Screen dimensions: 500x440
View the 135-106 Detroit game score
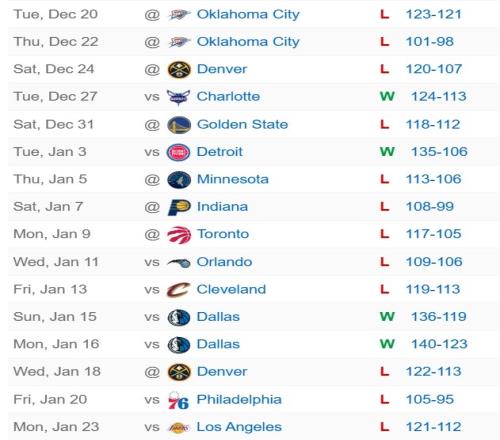point(439,152)
